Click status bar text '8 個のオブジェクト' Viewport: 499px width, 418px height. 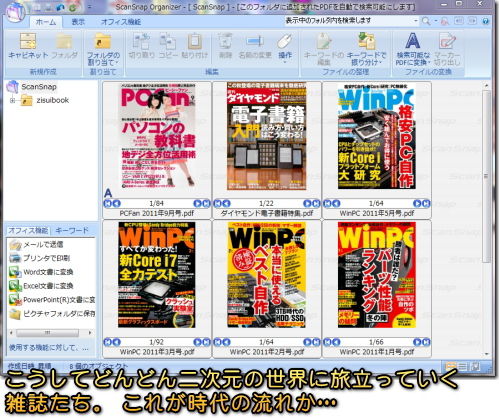tap(99, 366)
